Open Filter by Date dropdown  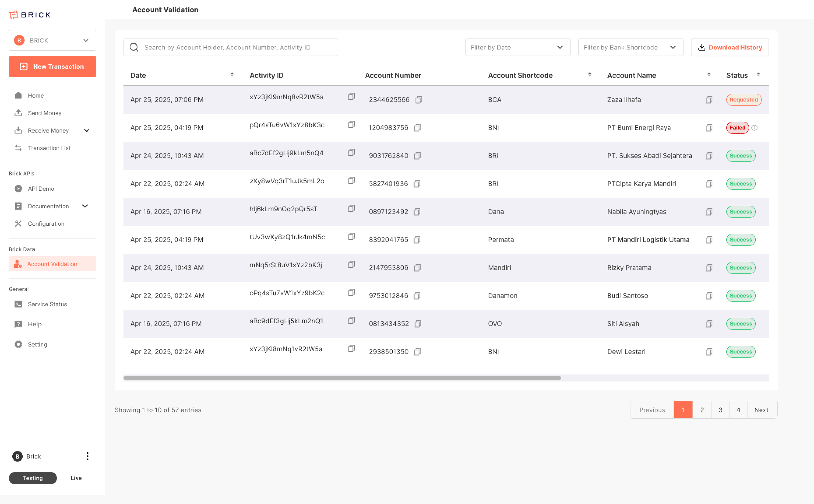pos(517,47)
